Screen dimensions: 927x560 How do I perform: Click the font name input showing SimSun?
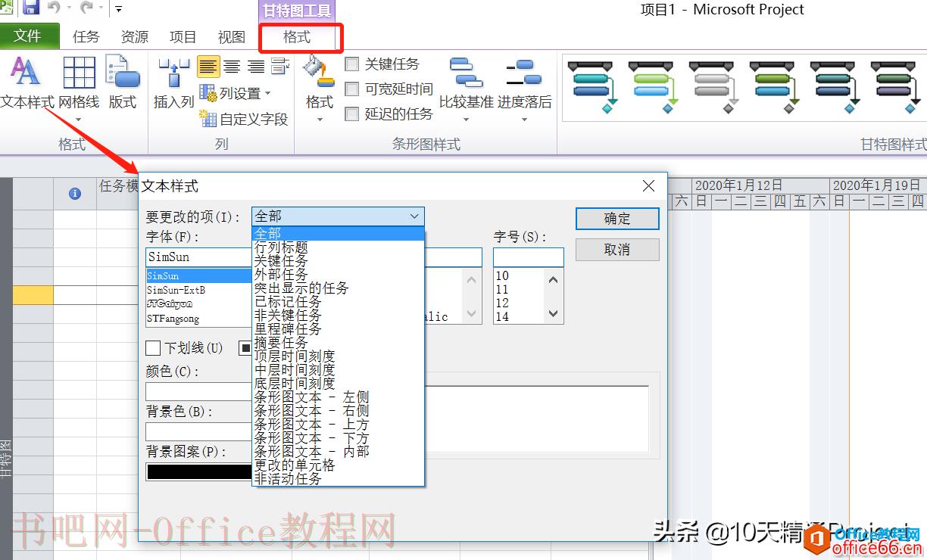tap(198, 257)
